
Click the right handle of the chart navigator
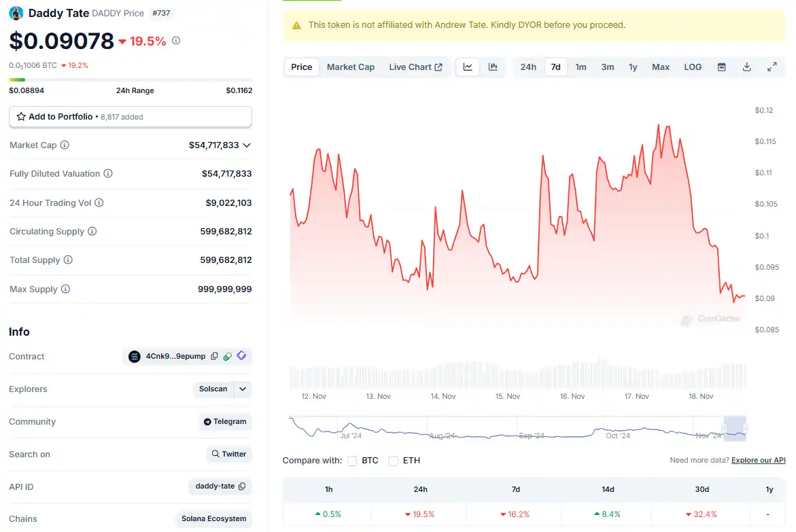coord(745,429)
